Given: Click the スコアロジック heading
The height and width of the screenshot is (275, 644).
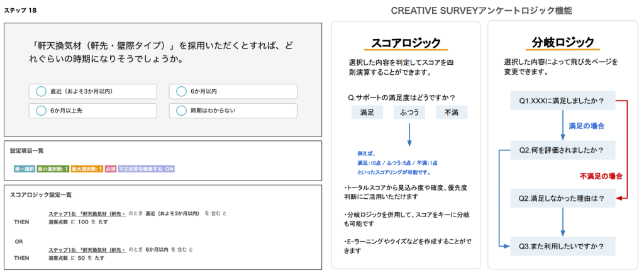Looking at the screenshot, I should coord(406,42).
